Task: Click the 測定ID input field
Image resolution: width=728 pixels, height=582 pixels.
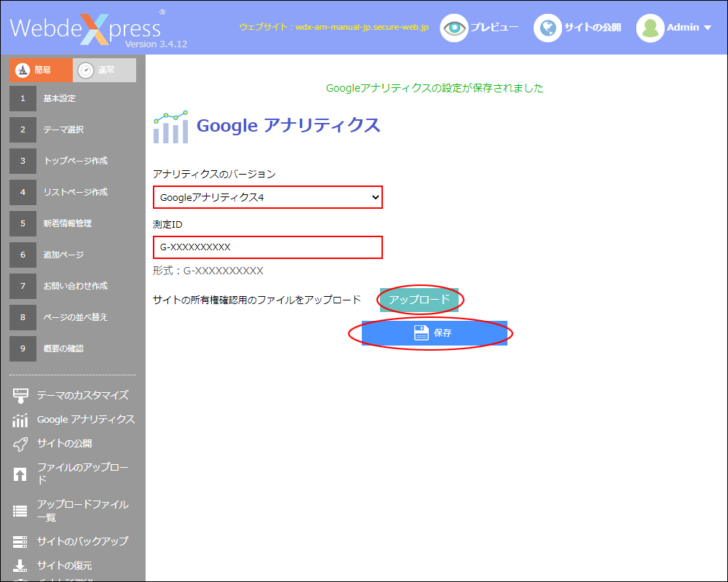Action: coord(268,247)
